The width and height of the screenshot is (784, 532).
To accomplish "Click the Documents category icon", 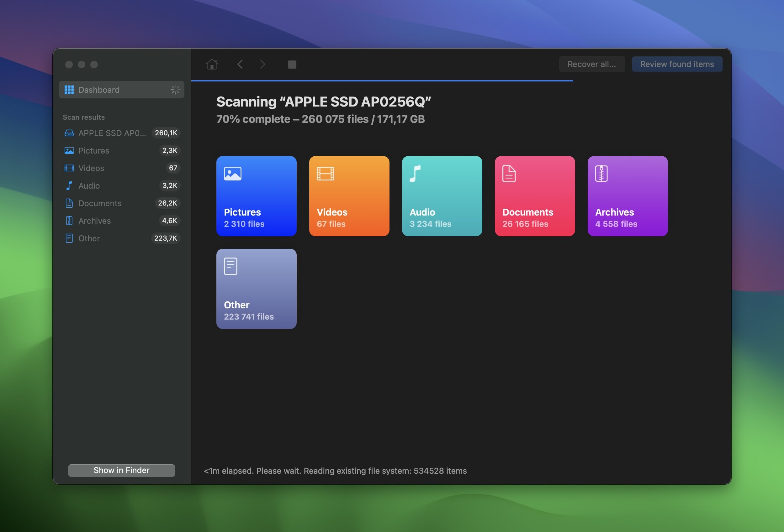I will click(508, 173).
